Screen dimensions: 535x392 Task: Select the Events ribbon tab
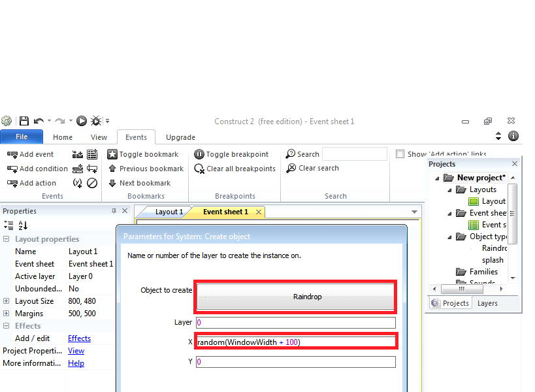click(136, 137)
